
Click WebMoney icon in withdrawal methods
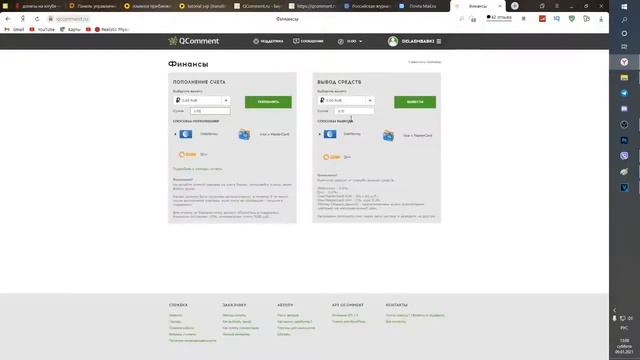click(x=330, y=134)
